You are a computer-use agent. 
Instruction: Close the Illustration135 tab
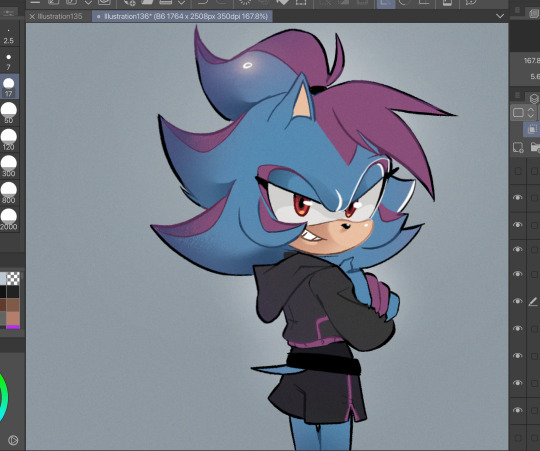tap(32, 17)
